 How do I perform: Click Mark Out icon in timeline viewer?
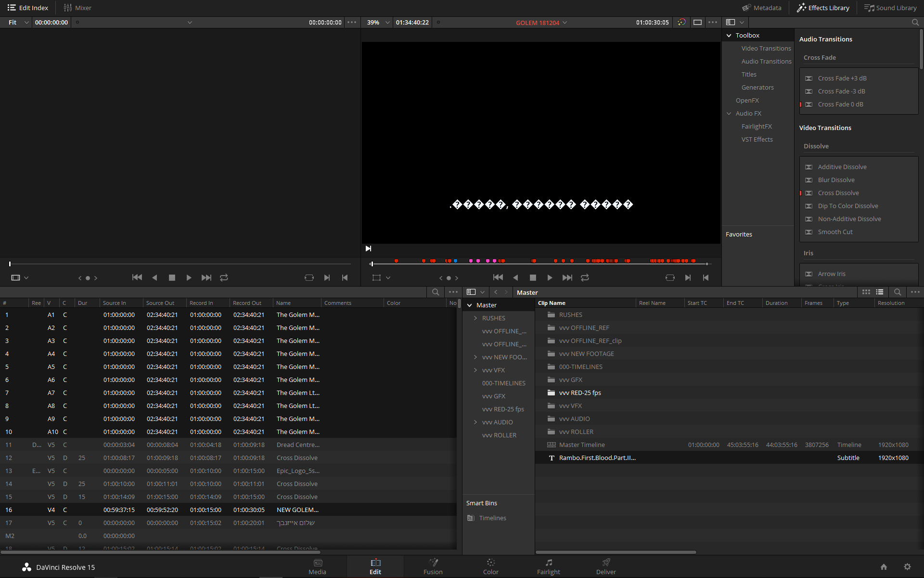coord(706,277)
